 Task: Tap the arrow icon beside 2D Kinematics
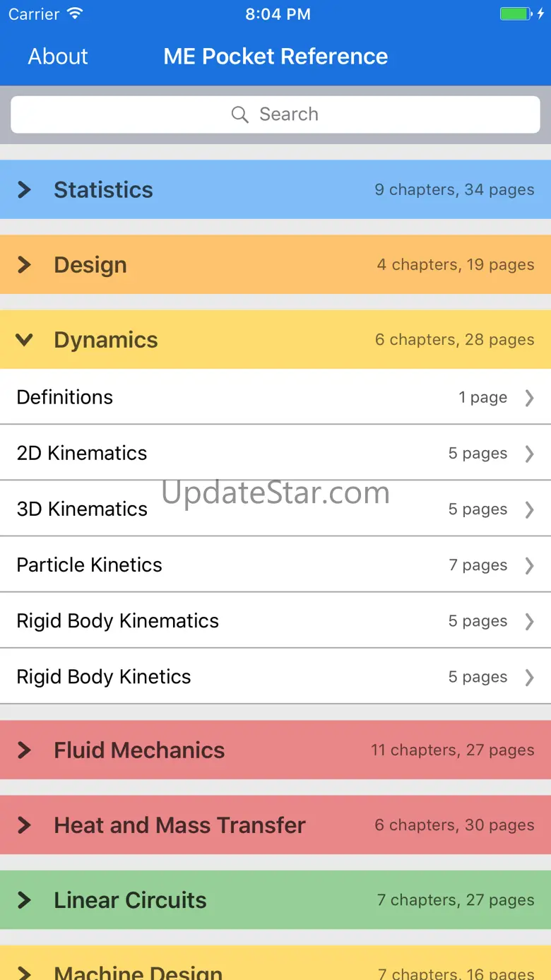[529, 454]
